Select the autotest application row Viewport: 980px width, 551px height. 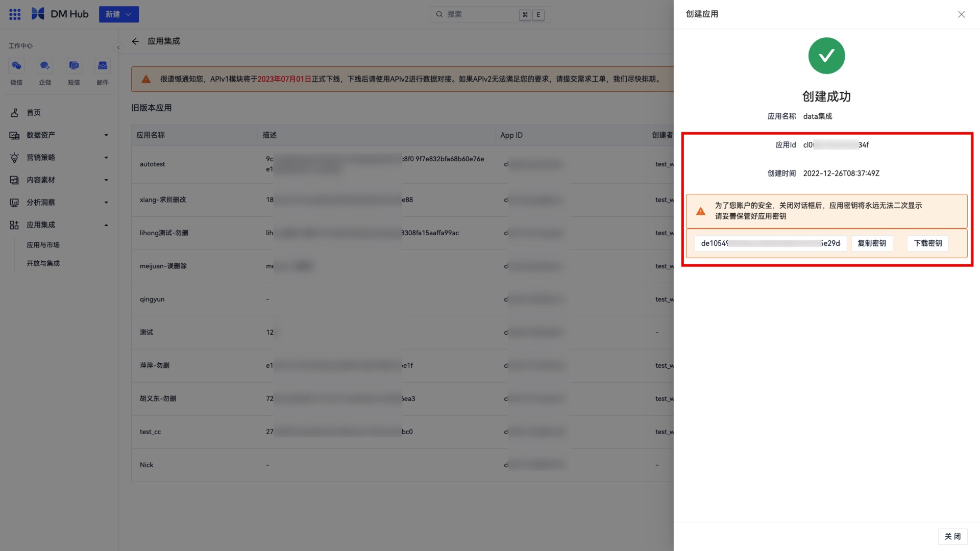tap(402, 164)
